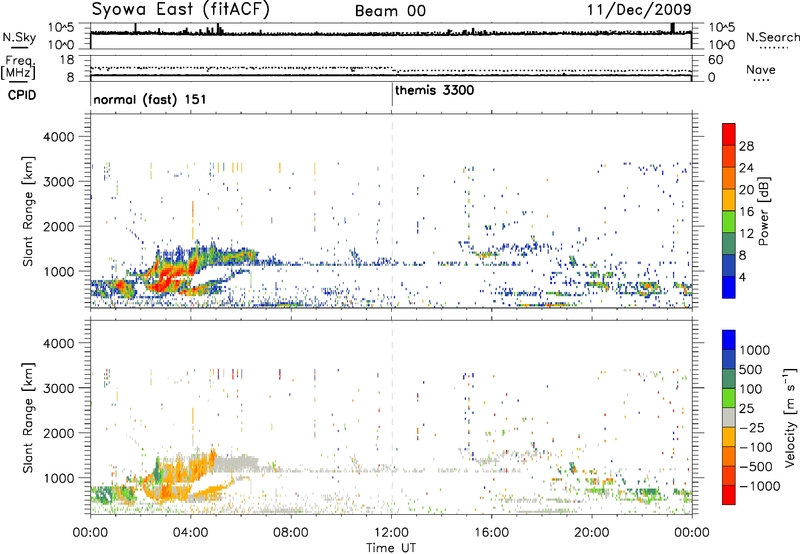Click the "08:00" time axis label

pyautogui.click(x=290, y=532)
